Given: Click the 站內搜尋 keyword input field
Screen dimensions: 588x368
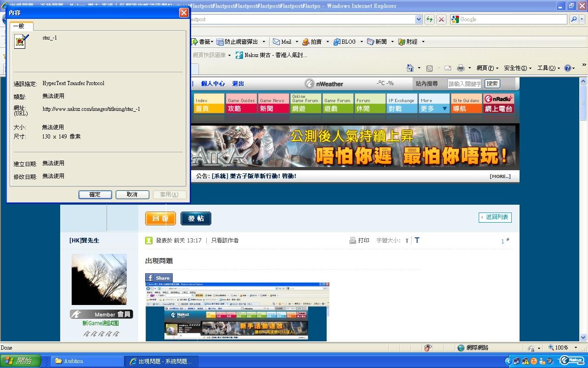Looking at the screenshot, I should point(464,84).
